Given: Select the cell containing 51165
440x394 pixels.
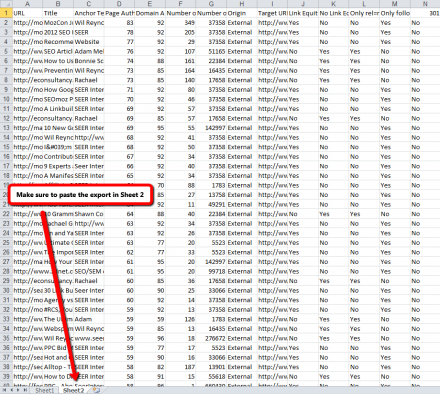Looking at the screenshot, I should pos(211,51).
